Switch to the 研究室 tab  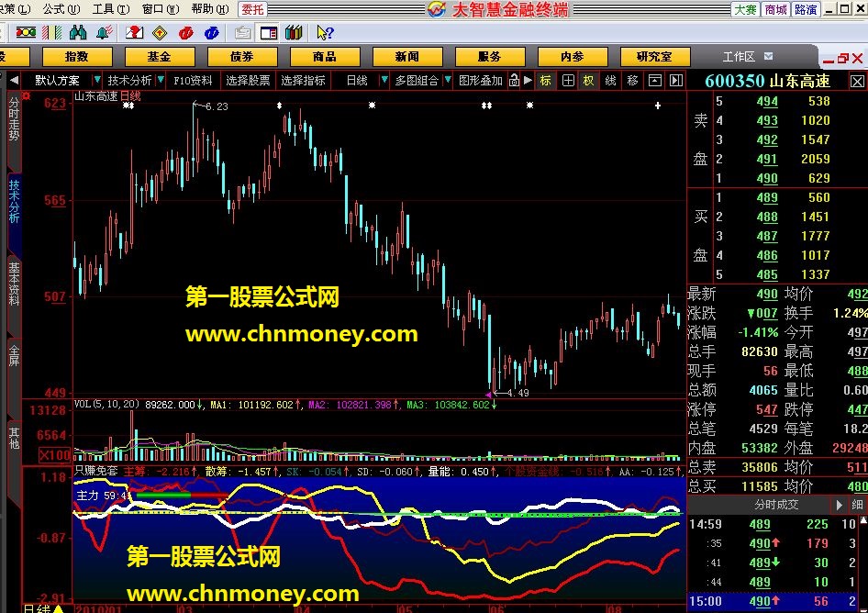coord(655,57)
